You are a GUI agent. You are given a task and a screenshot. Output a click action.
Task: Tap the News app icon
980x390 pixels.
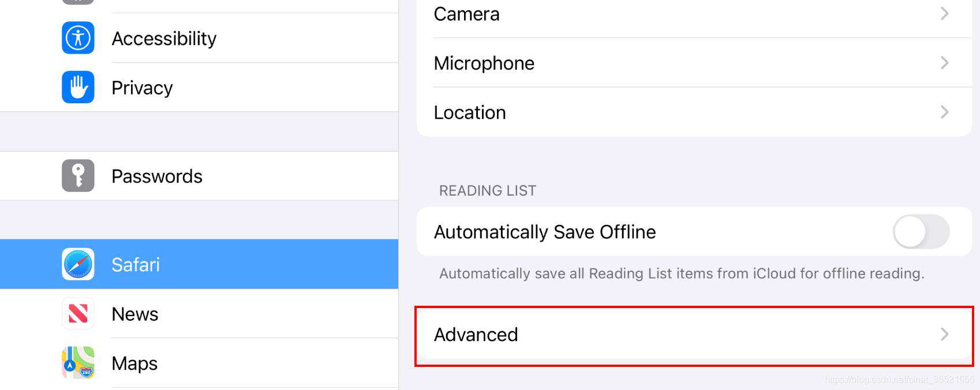point(78,313)
